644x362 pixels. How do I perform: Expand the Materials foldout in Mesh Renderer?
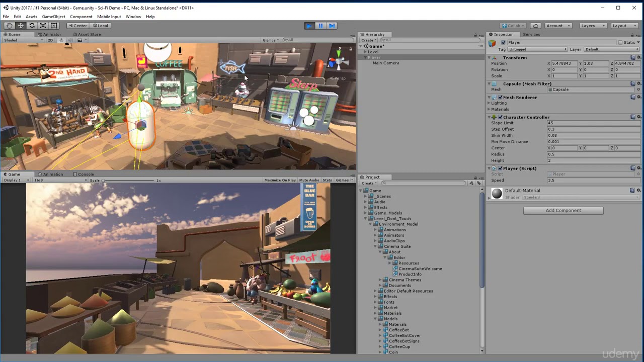point(489,109)
